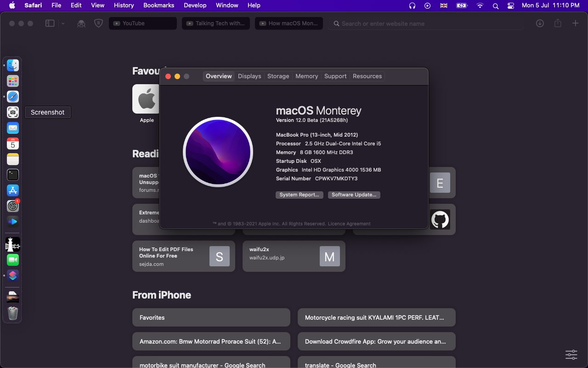
Task: Select the Memory tab
Action: click(307, 76)
